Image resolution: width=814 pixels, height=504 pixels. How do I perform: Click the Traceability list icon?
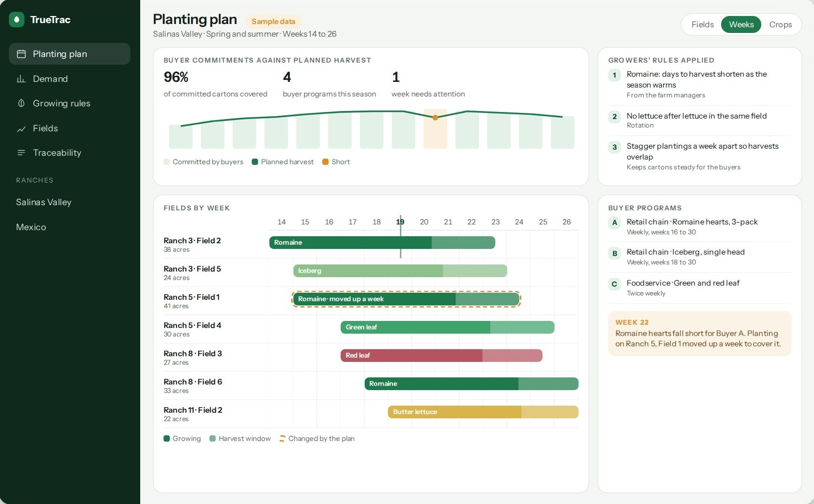[x=21, y=152]
